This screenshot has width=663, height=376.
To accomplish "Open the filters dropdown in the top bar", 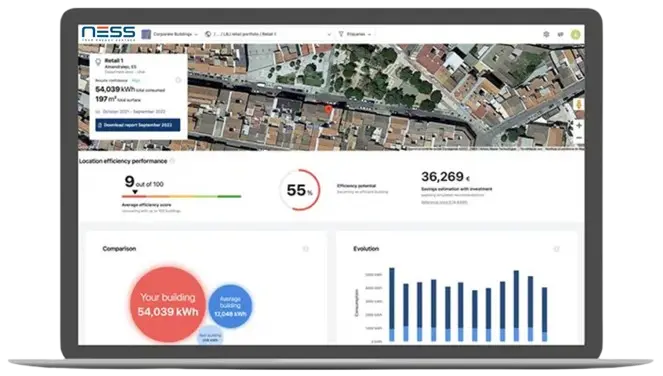I will point(355,34).
